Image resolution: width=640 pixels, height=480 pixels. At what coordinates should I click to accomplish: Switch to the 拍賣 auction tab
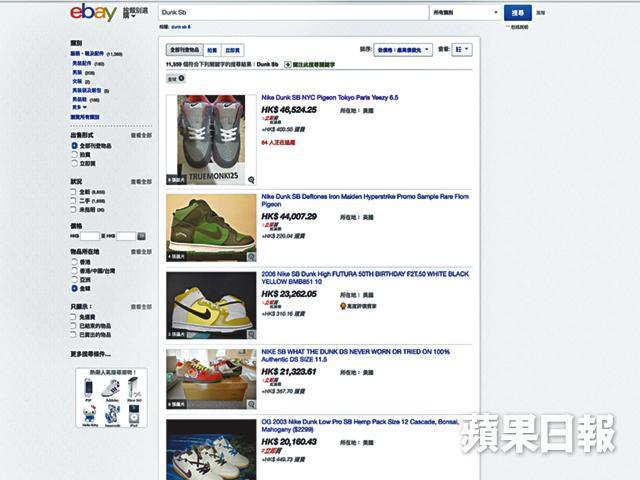tap(212, 50)
